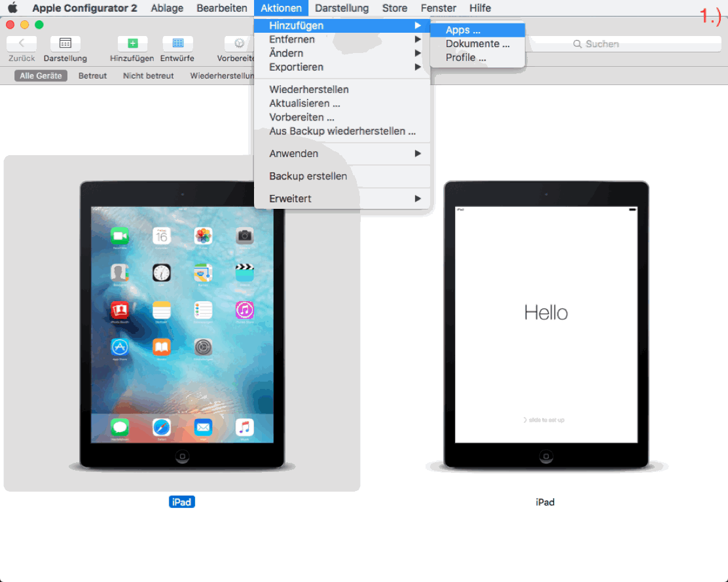Open the Apple Configurator 2 app menu

pos(84,8)
